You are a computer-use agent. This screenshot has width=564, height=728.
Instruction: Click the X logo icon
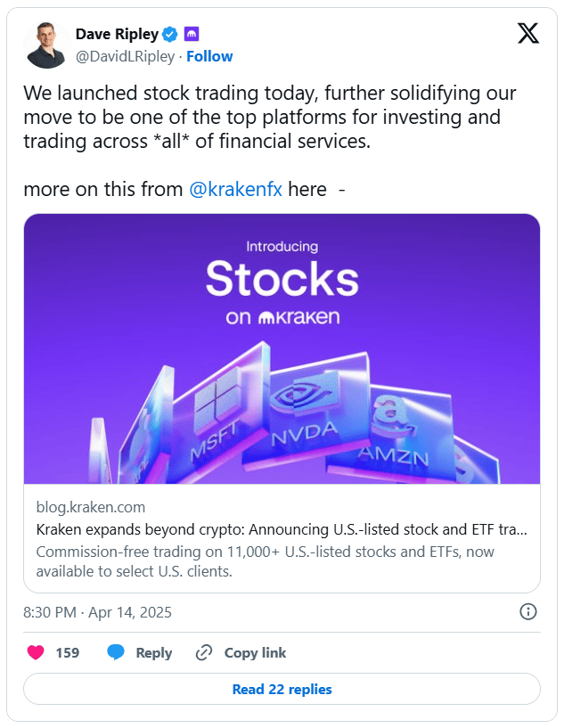point(528,34)
